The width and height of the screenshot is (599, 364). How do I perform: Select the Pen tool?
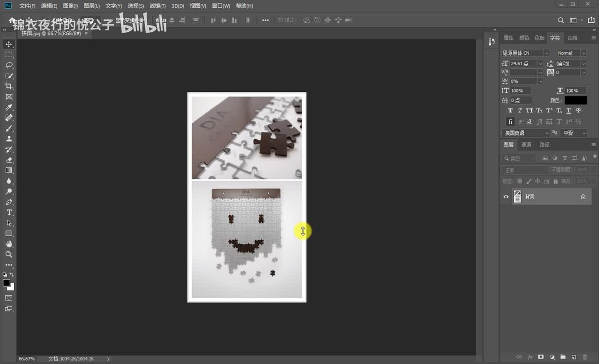click(x=9, y=202)
